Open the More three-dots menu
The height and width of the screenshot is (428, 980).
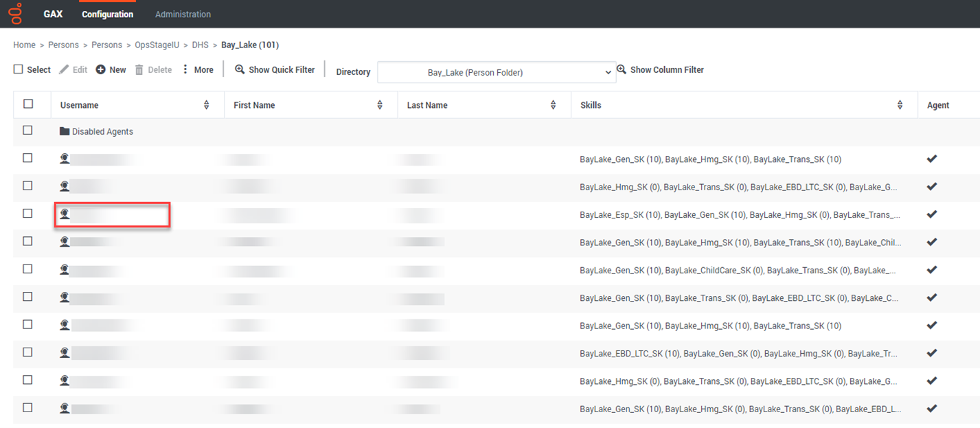[x=185, y=70]
